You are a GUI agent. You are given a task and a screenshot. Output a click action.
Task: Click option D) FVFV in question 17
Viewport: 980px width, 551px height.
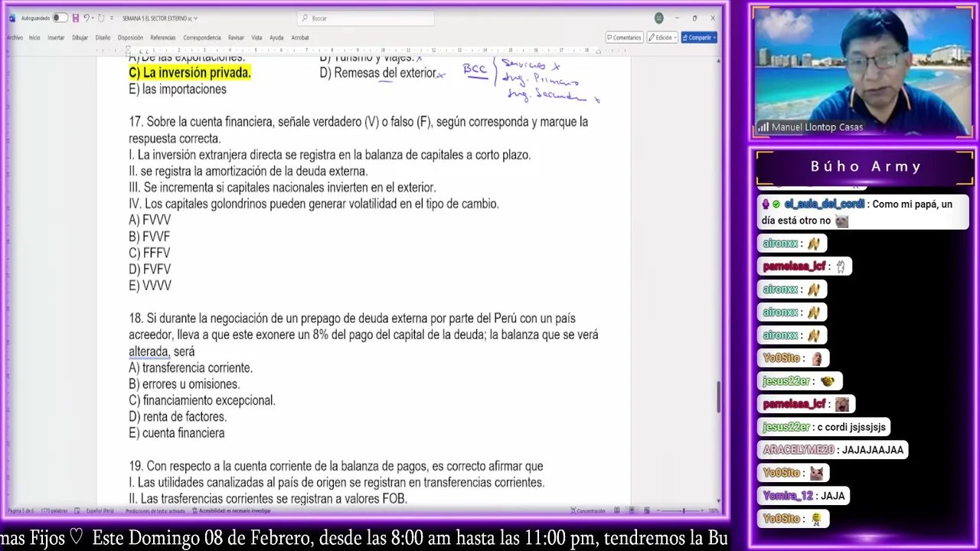tap(150, 269)
